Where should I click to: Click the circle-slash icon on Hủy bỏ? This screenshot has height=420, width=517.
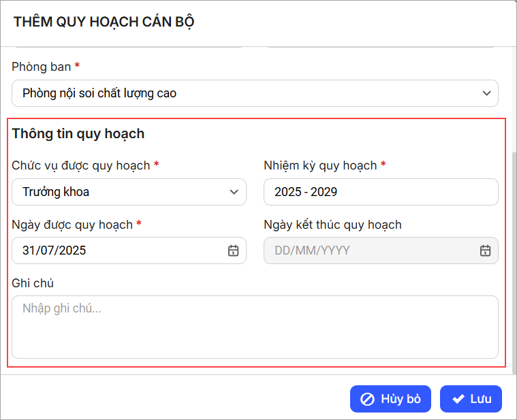tap(367, 399)
